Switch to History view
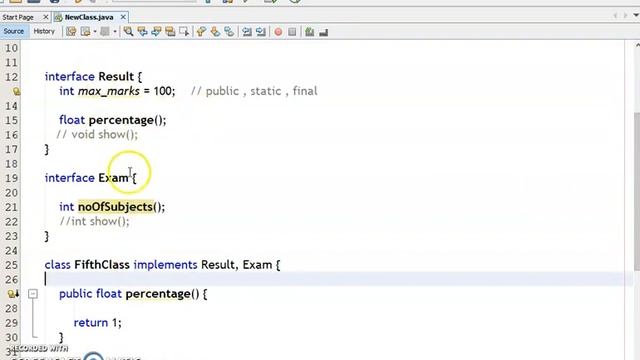Image resolution: width=640 pixels, height=360 pixels. pos(44,31)
